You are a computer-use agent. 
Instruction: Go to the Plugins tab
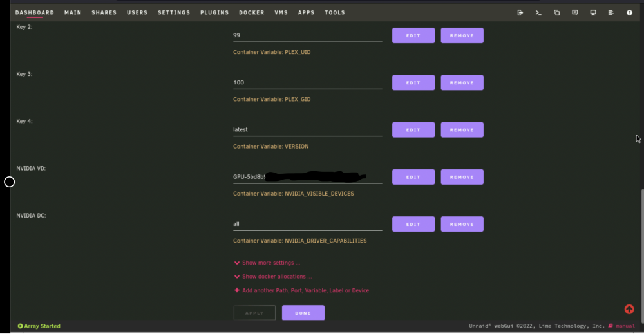tap(214, 13)
